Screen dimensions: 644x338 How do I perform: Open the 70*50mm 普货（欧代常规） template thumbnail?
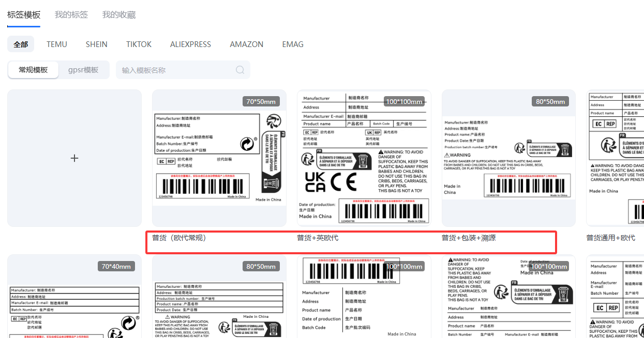pos(219,158)
